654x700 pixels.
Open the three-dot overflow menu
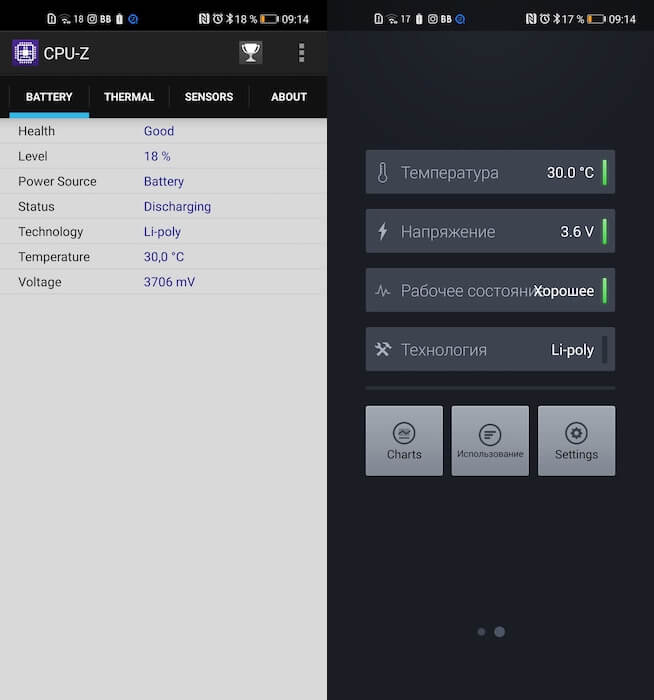[x=301, y=53]
